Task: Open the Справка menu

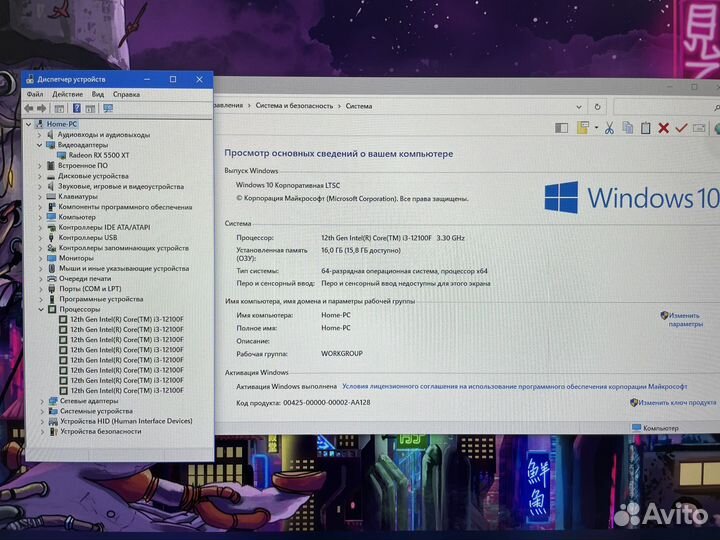Action: pos(126,94)
